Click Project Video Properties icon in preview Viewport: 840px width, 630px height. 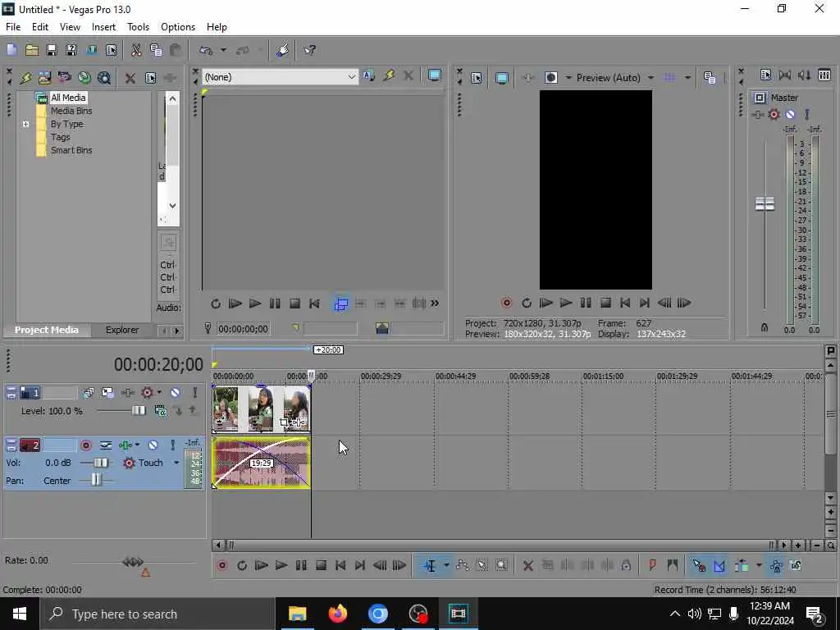(477, 78)
